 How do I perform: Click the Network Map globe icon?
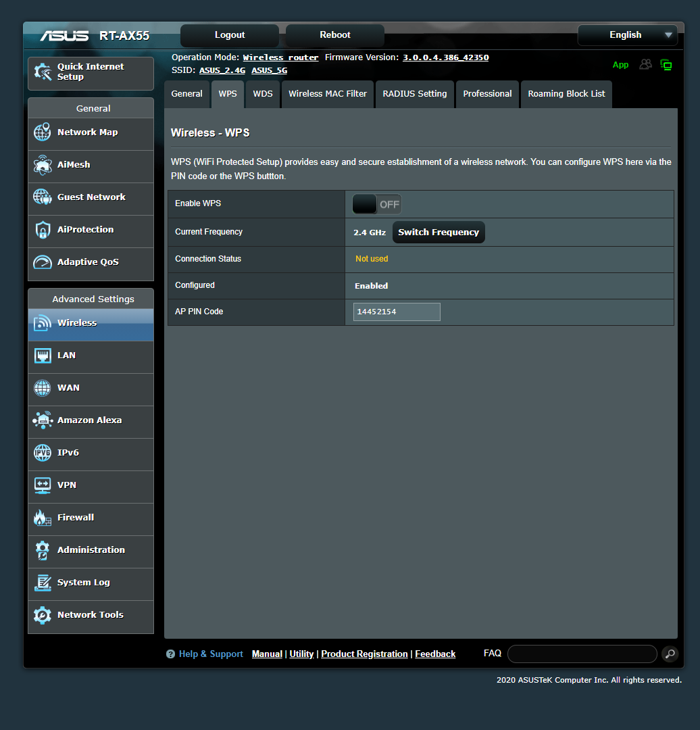[43, 132]
